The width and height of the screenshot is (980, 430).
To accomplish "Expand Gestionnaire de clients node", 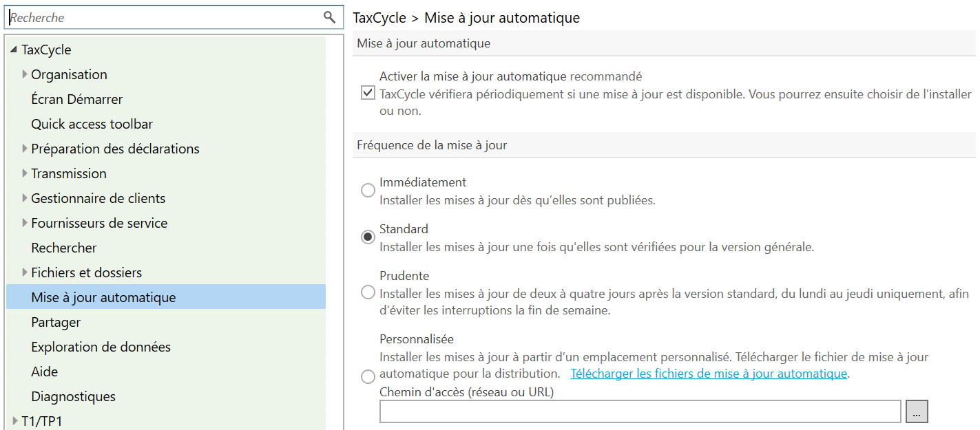I will tap(25, 198).
